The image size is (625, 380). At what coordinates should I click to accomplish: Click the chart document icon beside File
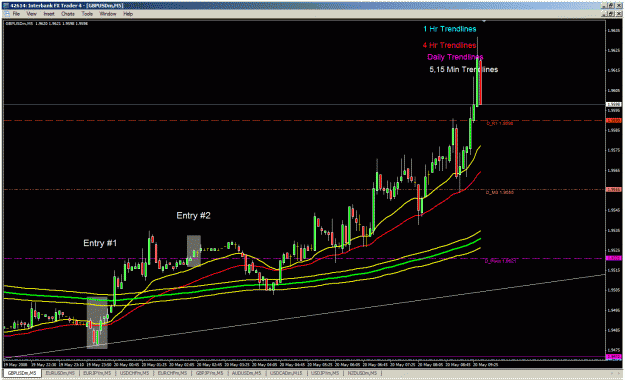click(6, 14)
